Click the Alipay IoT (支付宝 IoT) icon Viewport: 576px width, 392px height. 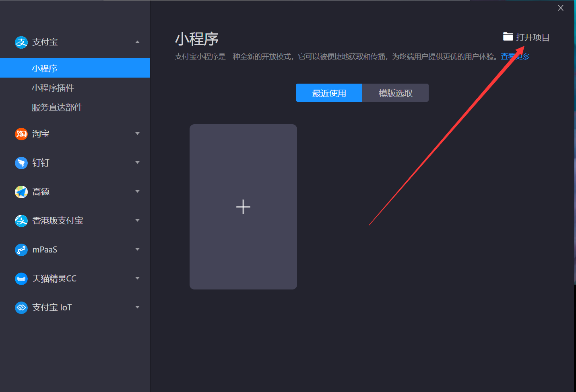(x=21, y=308)
